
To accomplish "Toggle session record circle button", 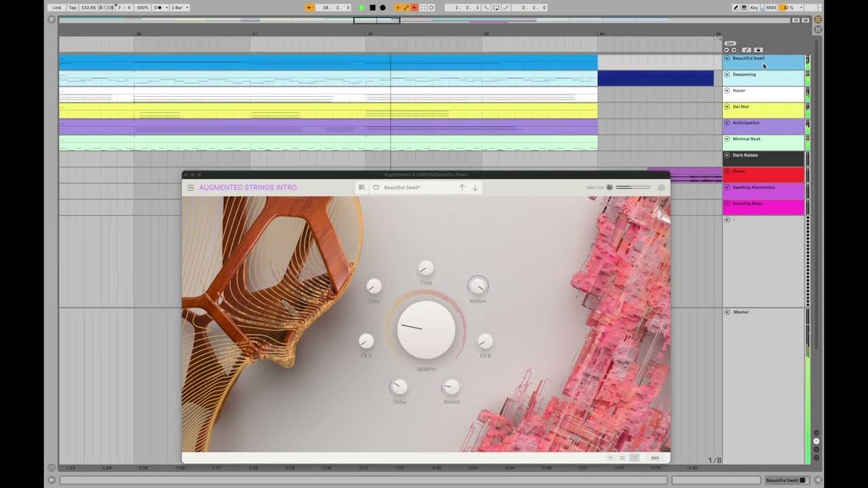I will click(431, 7).
